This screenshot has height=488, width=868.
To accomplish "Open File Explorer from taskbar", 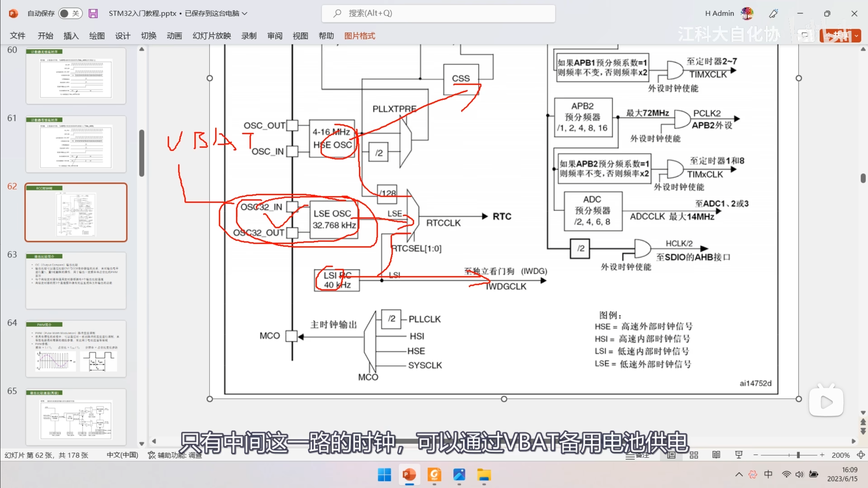I will tap(484, 475).
